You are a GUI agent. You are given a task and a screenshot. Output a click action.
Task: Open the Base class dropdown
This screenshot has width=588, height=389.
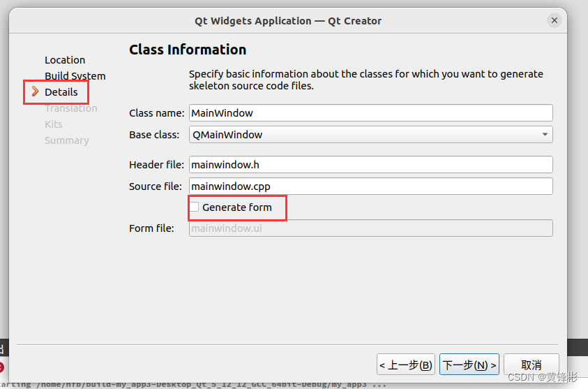370,134
